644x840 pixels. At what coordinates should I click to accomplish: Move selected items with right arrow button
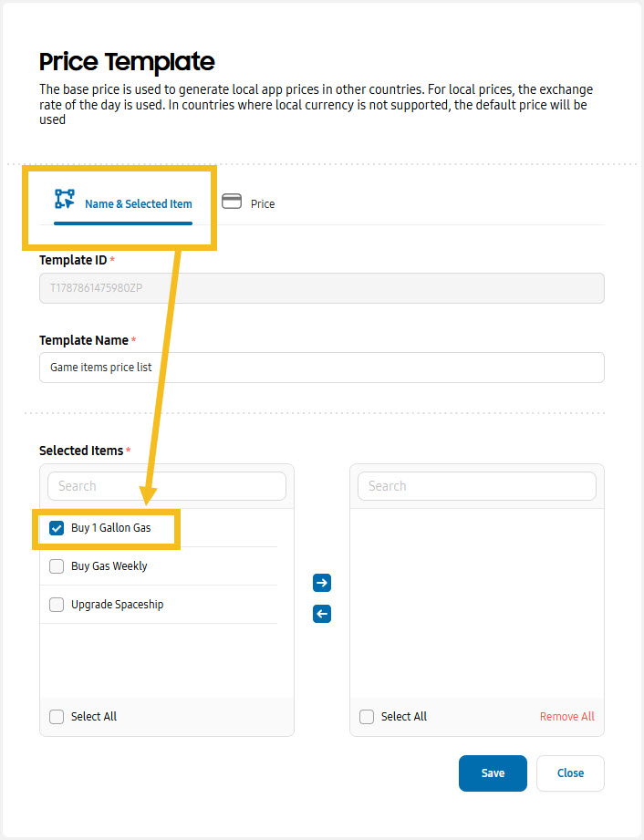coord(322,582)
